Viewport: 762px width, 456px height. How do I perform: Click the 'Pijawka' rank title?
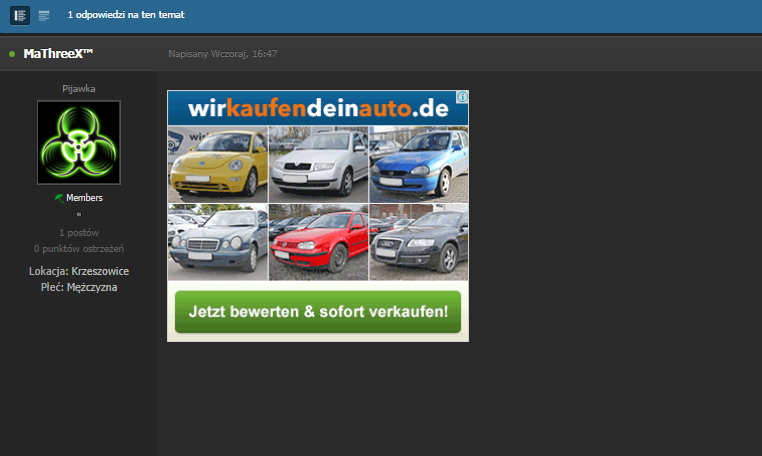79,89
